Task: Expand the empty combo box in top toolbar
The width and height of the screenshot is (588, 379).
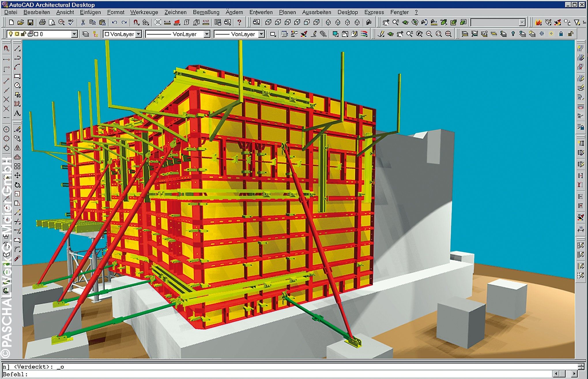Action: (522, 22)
